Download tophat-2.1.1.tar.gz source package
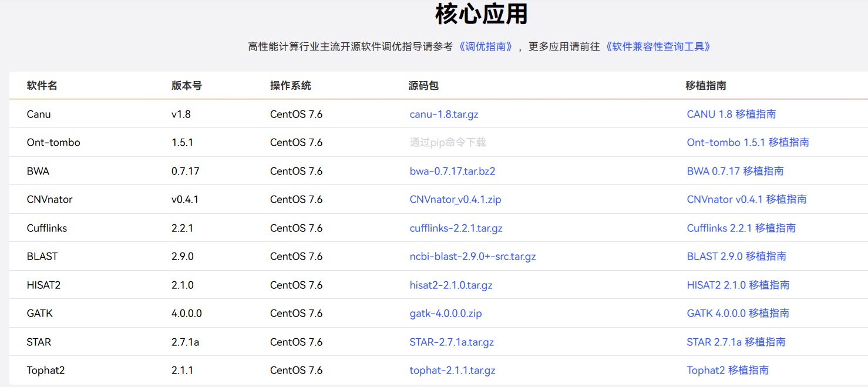868x387 pixels. tap(452, 371)
